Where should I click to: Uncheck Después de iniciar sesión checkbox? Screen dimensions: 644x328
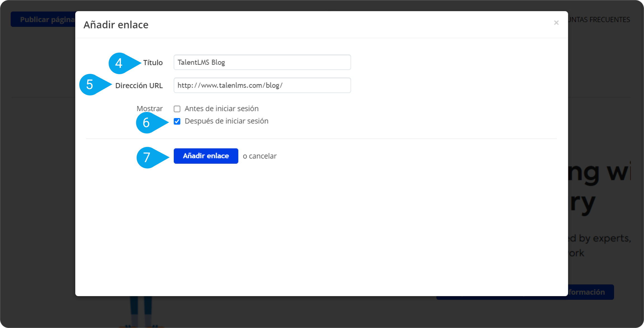click(177, 121)
